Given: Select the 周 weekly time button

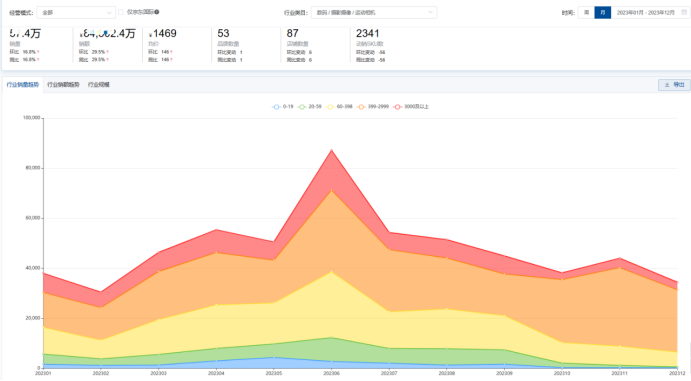Looking at the screenshot, I should 586,12.
